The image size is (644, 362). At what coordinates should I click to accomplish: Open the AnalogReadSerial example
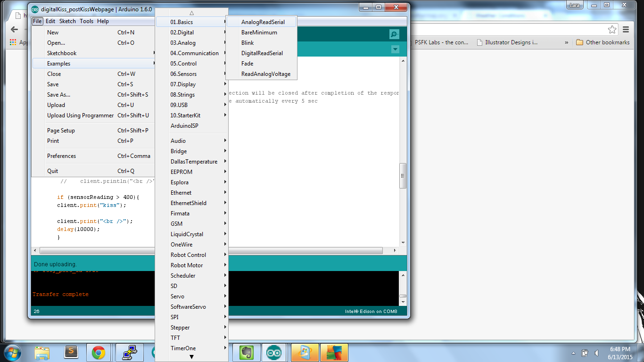point(262,22)
